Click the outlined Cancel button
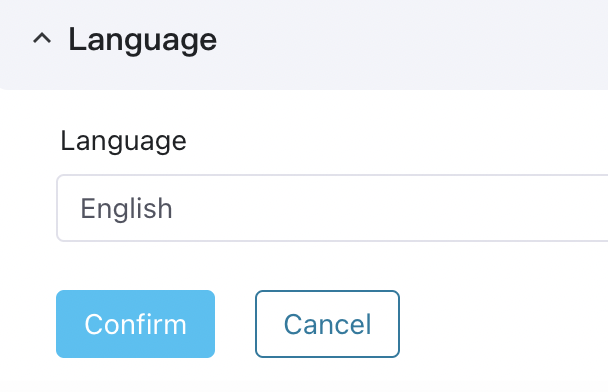Image resolution: width=608 pixels, height=392 pixels. tap(327, 324)
